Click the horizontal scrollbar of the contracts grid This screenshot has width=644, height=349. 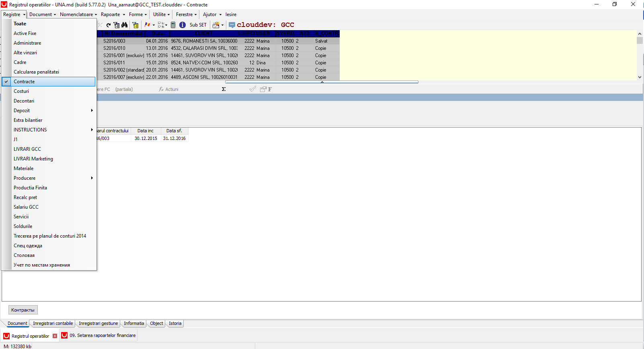point(322,82)
